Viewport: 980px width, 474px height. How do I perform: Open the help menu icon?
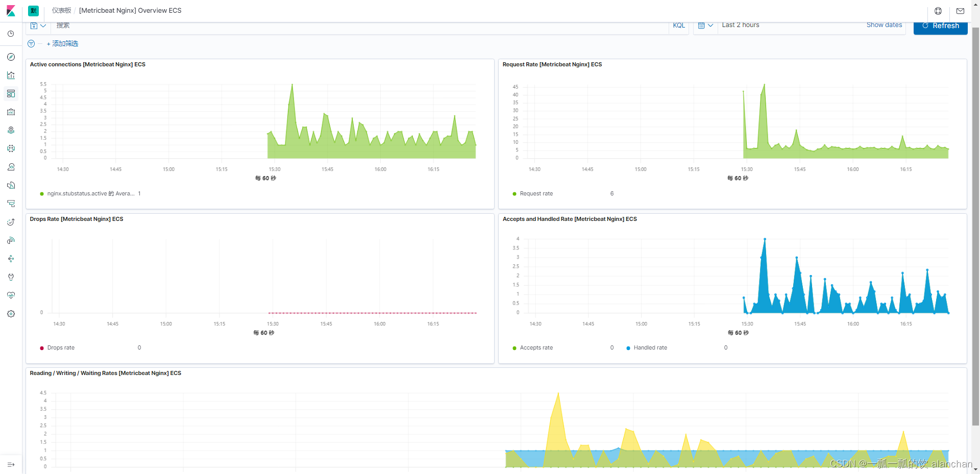[938, 11]
